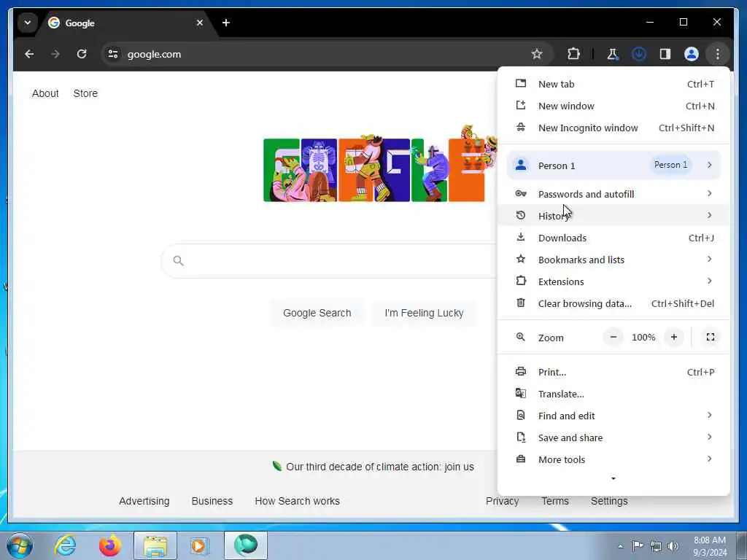Screen dimensions: 747x560
Task: Expand the Person 1 profile submenu
Action: (x=614, y=166)
